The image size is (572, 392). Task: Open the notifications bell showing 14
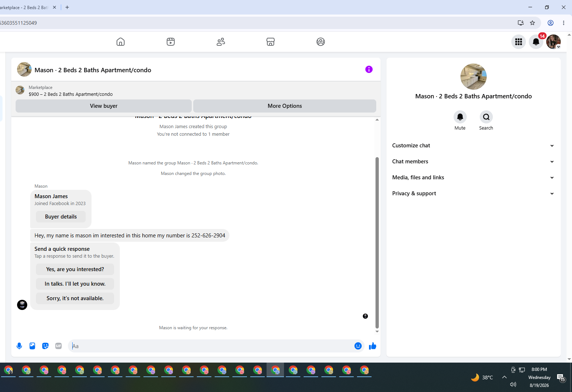536,42
